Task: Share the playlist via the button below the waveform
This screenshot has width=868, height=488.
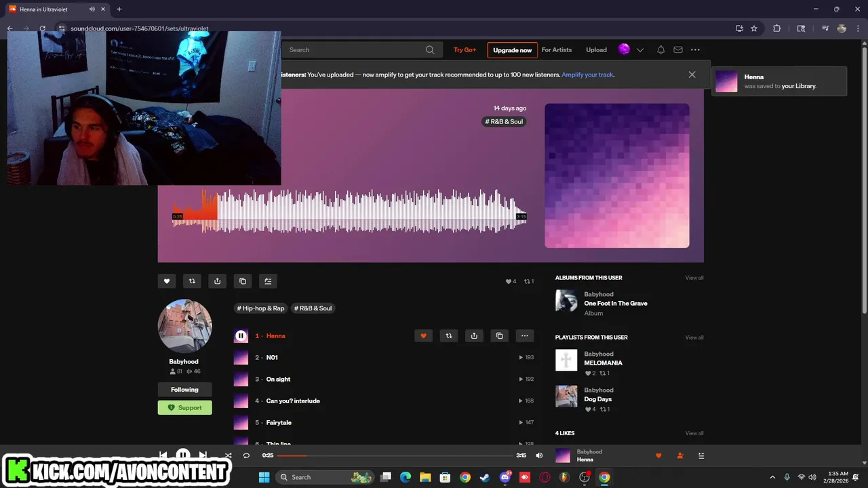Action: (217, 281)
